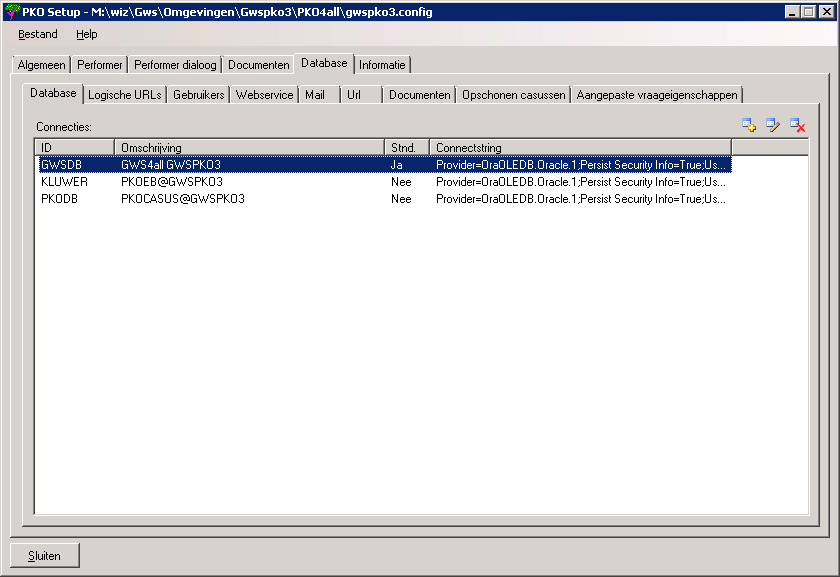Open the Performer dialoog tab
840x577 pixels.
[175, 65]
